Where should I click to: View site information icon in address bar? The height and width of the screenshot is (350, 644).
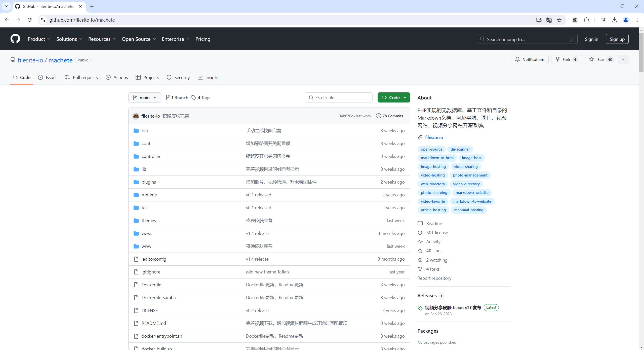(43, 20)
